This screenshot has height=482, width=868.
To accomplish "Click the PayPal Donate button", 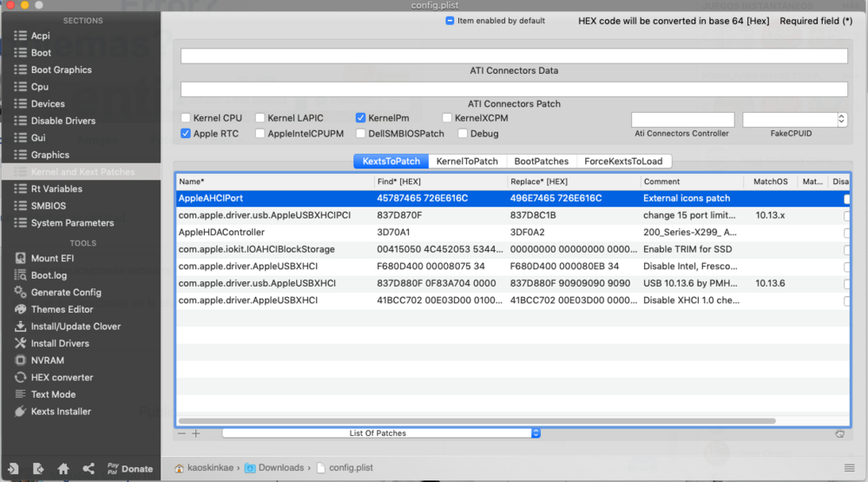I will coord(130,469).
